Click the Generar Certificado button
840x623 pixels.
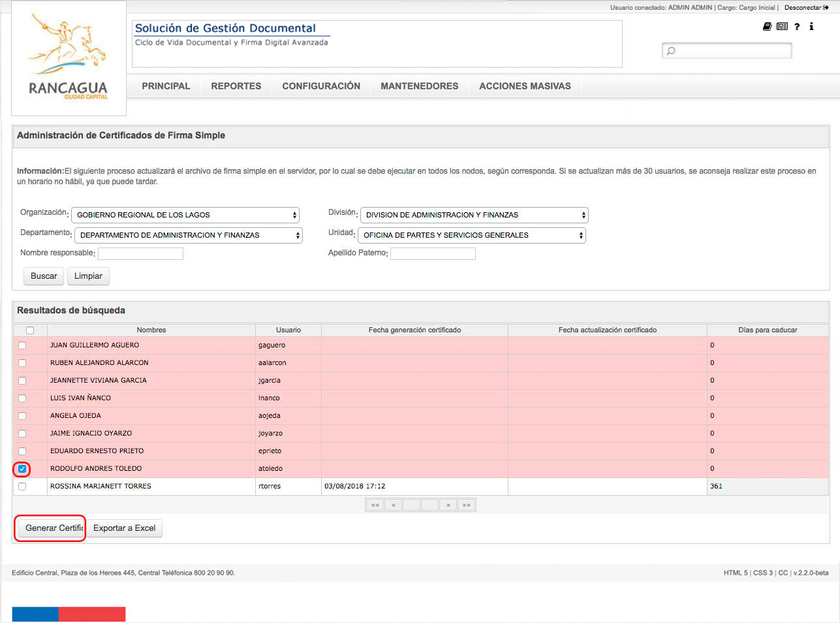coord(50,528)
